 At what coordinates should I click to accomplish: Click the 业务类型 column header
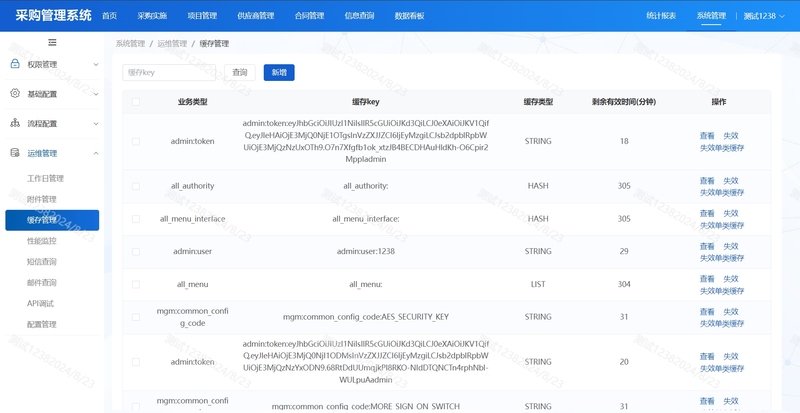(x=192, y=102)
